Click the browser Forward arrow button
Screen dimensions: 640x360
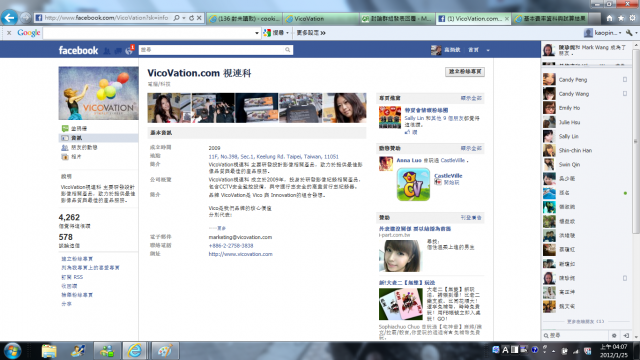coord(25,18)
